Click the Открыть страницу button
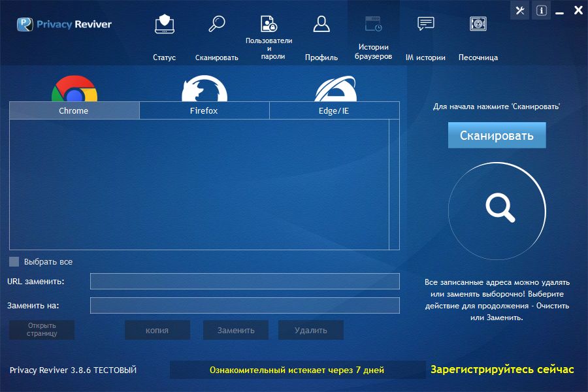 click(x=42, y=330)
